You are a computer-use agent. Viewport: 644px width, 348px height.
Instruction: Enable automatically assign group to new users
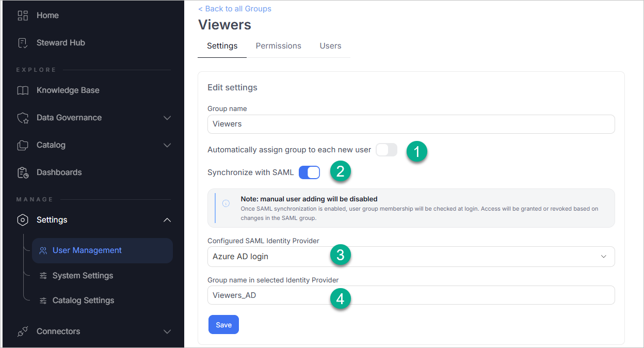387,150
